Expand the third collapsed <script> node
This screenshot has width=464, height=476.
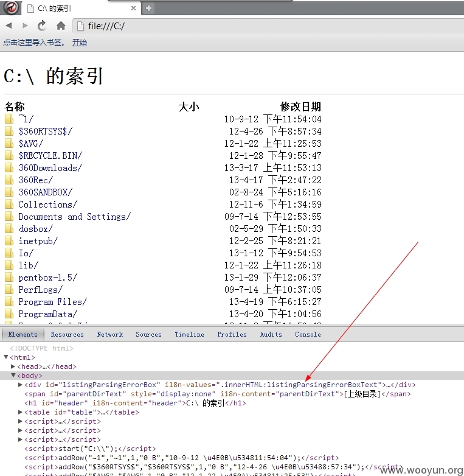tap(20, 439)
